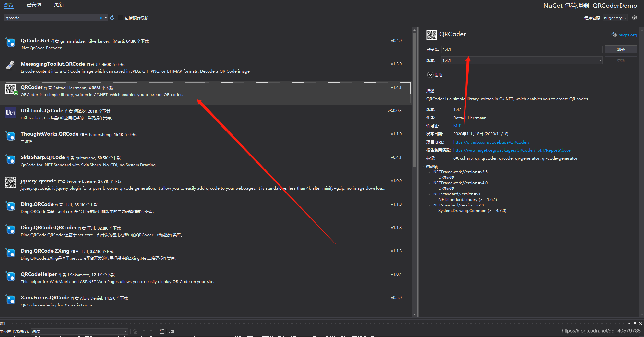This screenshot has width=644, height=337.
Task: Click the QRCoder logo in details pane
Action: tap(432, 35)
